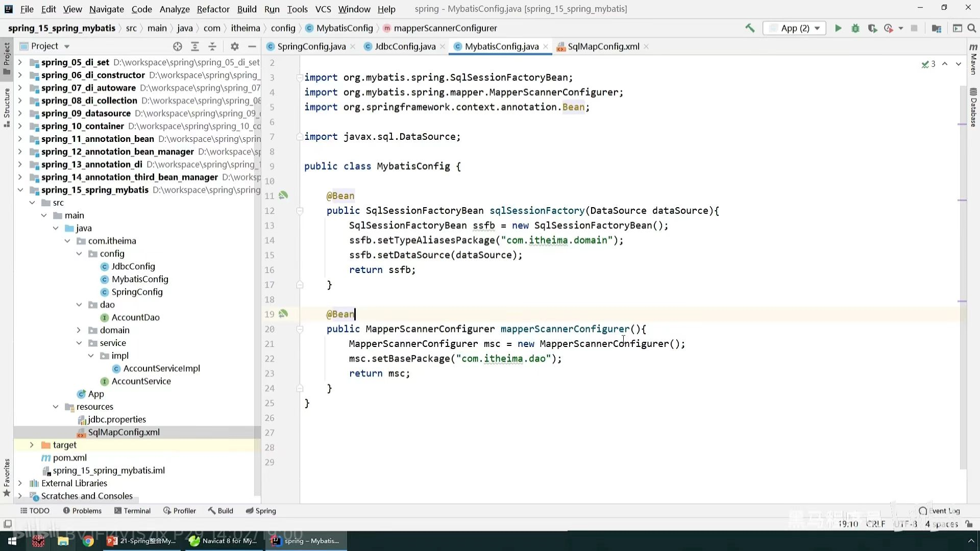The height and width of the screenshot is (551, 980).
Task: Click the Spring bean gutter icon on line 11
Action: click(x=283, y=195)
